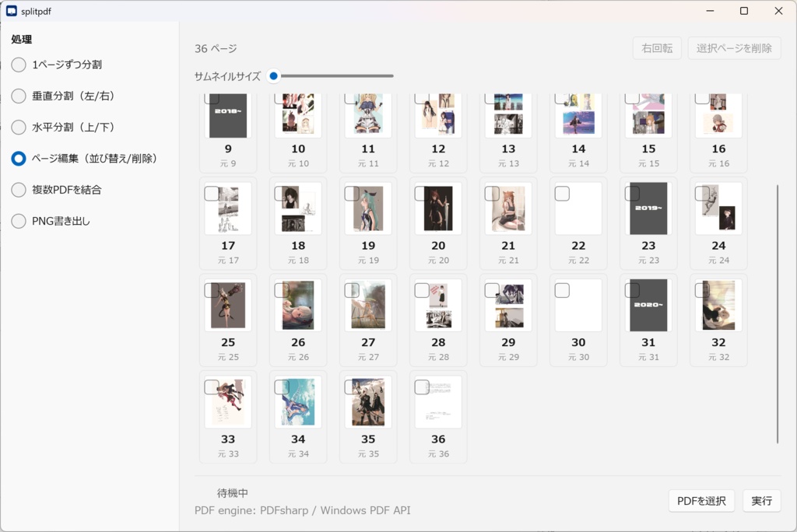Close the splitpdf window
The height and width of the screenshot is (532, 797).
pos(778,11)
